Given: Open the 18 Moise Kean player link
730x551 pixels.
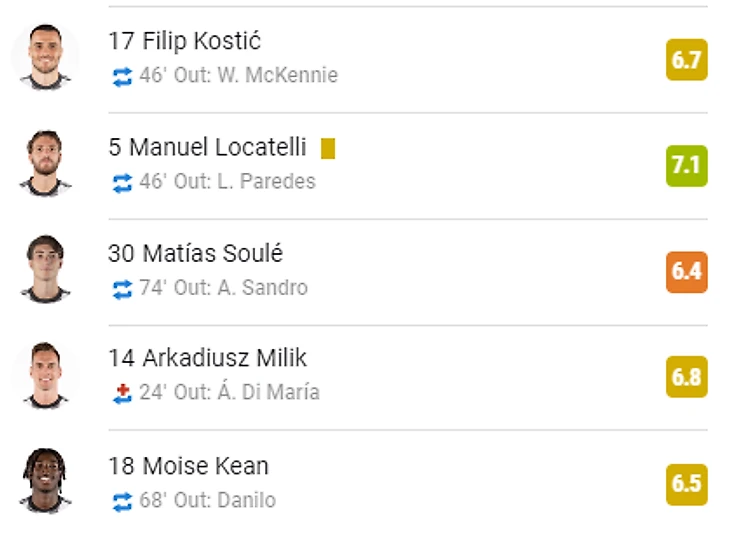Looking at the screenshot, I should [x=188, y=466].
